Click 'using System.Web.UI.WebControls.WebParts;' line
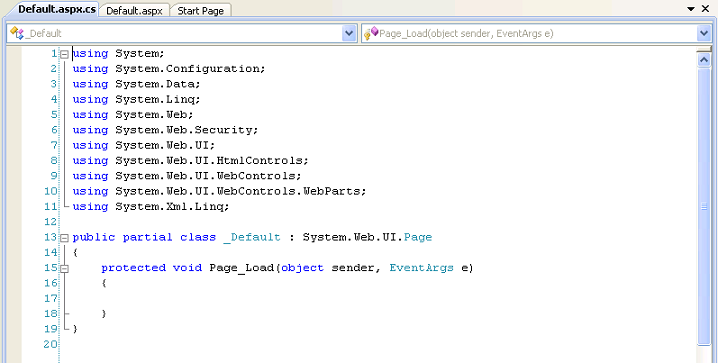This screenshot has width=718, height=363. (x=219, y=191)
